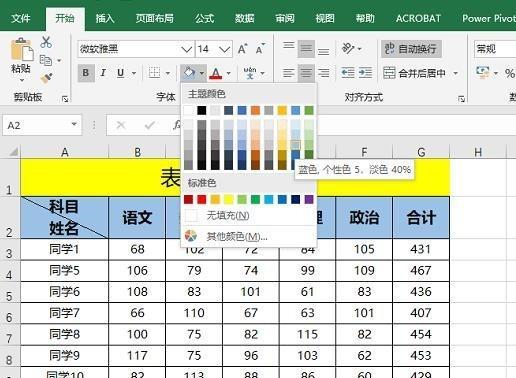Click the percent style icon
Viewport: 516px width, 378px height.
click(x=509, y=73)
